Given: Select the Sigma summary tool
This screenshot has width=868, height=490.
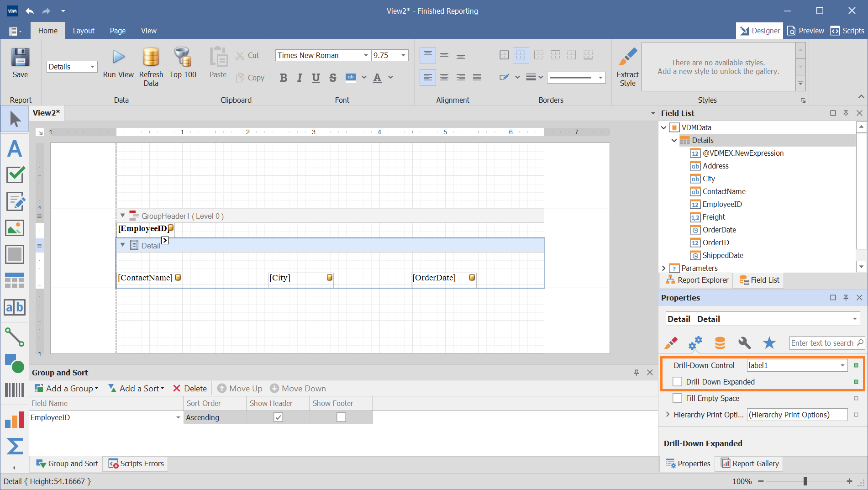Looking at the screenshot, I should [x=15, y=446].
